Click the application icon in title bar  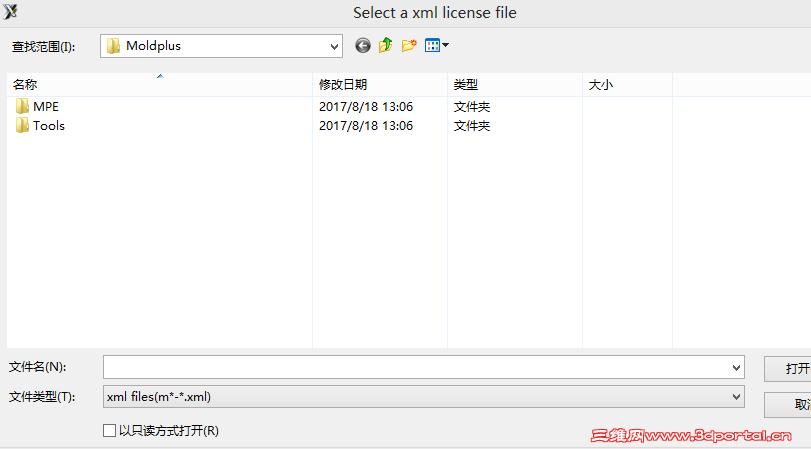pos(10,11)
